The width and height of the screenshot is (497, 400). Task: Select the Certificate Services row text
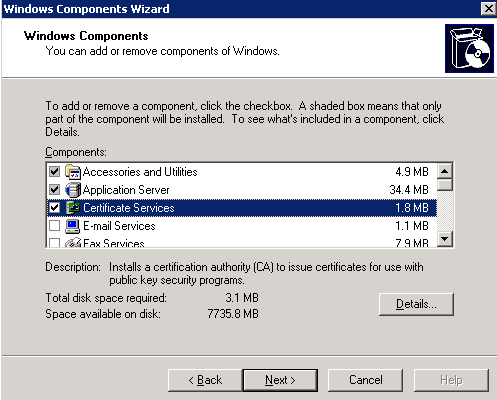[x=129, y=208]
